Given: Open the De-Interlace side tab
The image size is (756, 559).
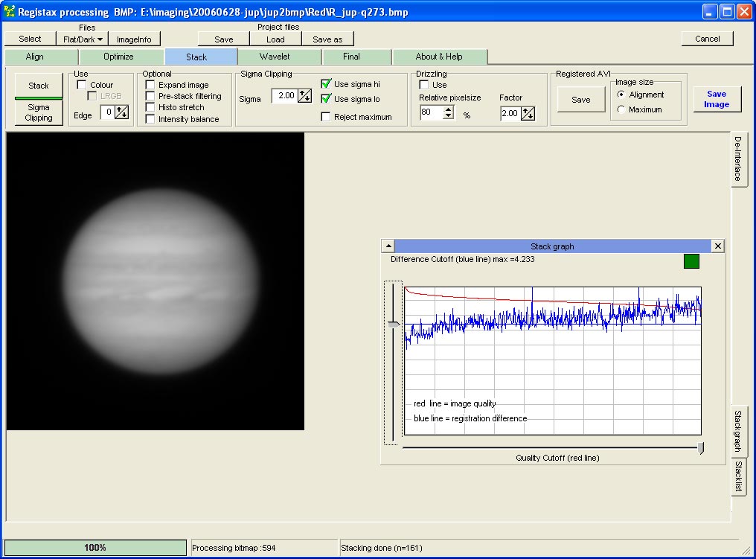Looking at the screenshot, I should pos(737,159).
